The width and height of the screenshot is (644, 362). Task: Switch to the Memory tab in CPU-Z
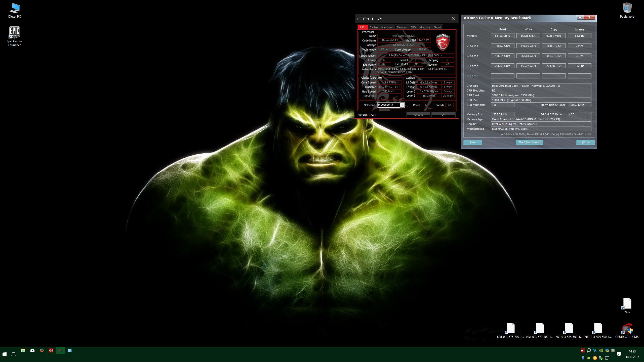[401, 27]
